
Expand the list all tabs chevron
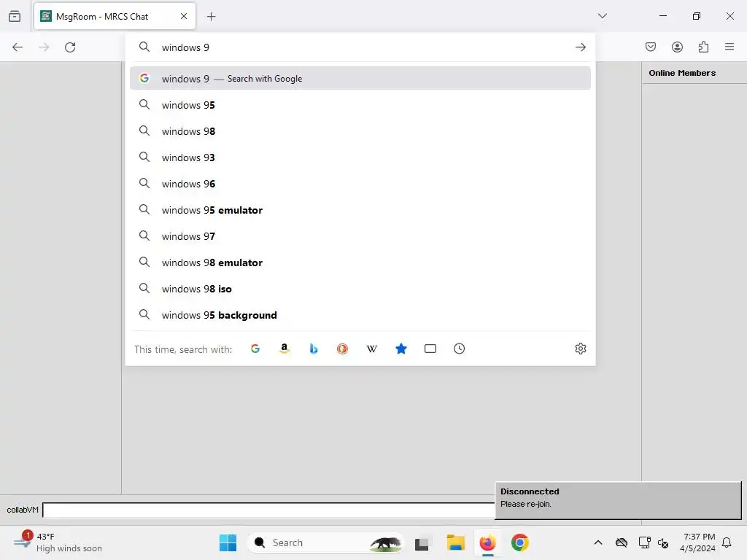point(602,16)
